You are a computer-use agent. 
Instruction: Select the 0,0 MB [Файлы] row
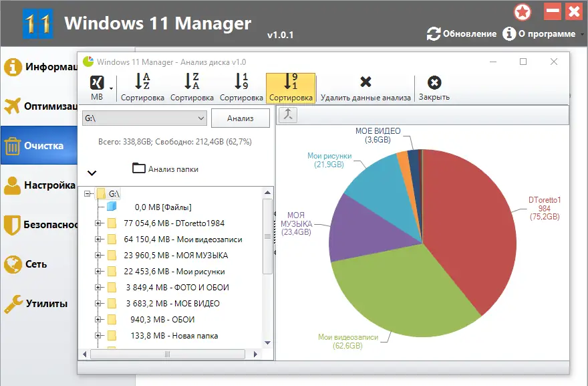[163, 207]
